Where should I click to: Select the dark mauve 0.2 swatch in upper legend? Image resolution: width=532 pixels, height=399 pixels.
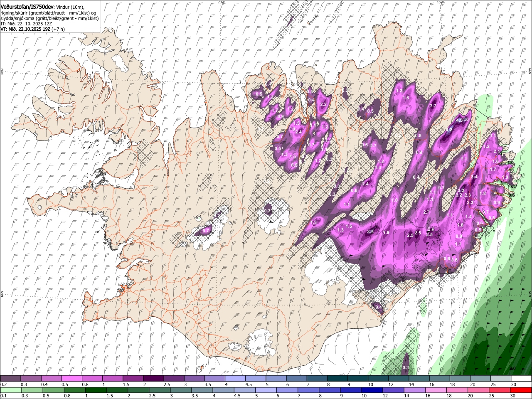coord(10,379)
